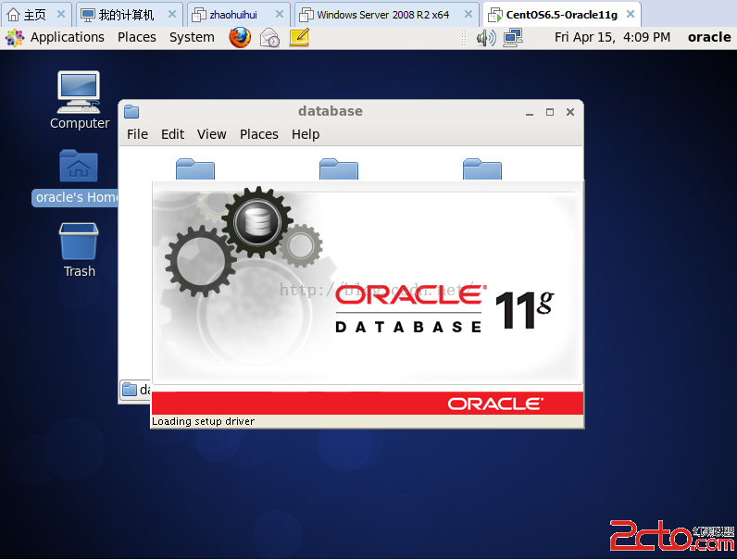Open View menu in database window
This screenshot has height=560, width=737.
coord(211,134)
